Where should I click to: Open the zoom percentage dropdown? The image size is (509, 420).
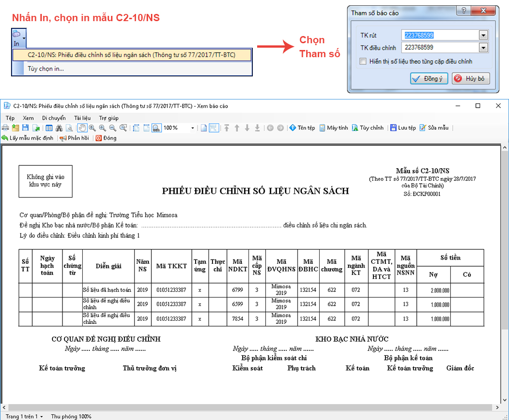click(193, 128)
